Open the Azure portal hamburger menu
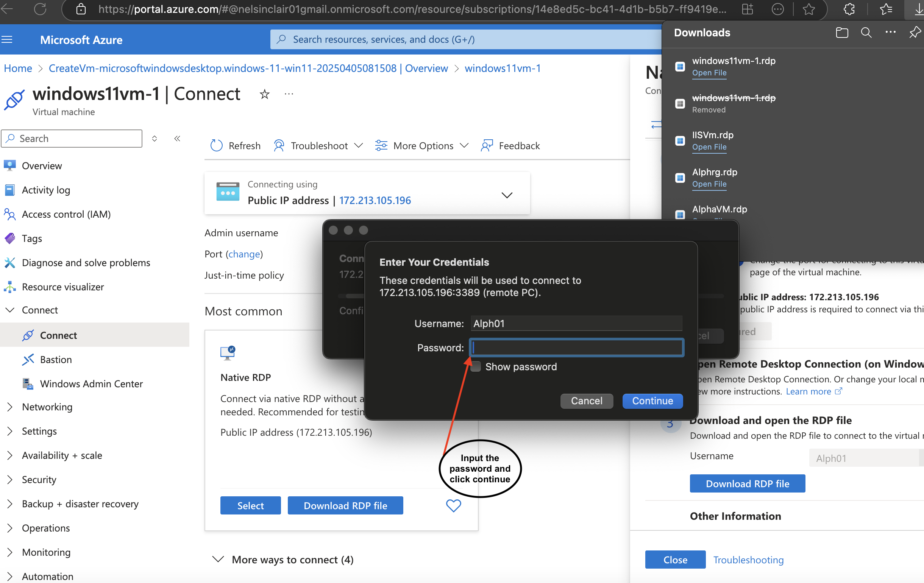Image resolution: width=924 pixels, height=583 pixels. (x=7, y=39)
